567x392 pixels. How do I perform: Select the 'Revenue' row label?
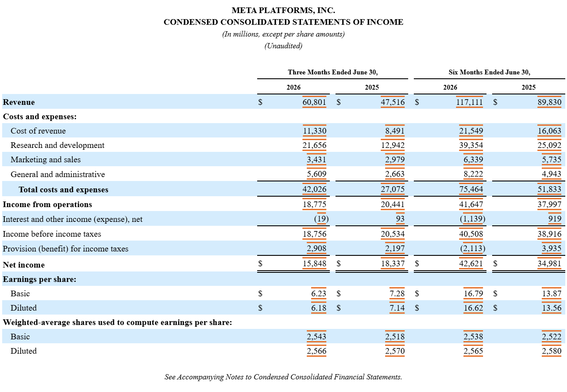click(19, 102)
